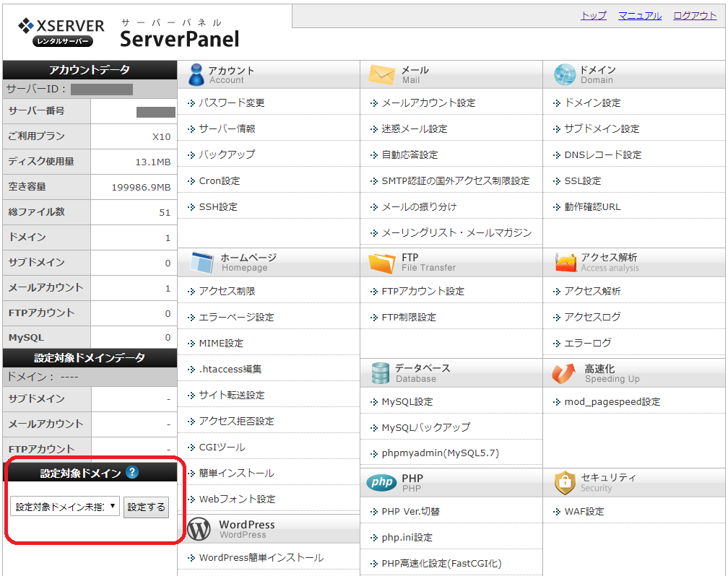Open FTP制限設定

[409, 317]
